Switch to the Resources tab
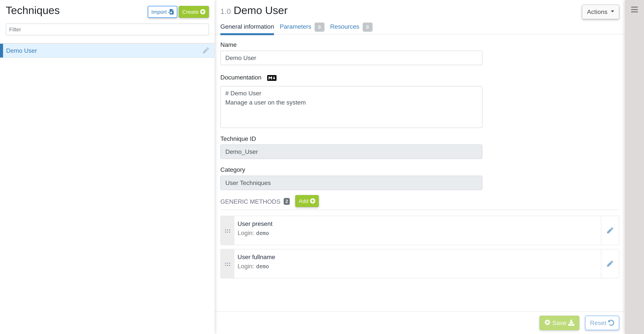 (345, 27)
